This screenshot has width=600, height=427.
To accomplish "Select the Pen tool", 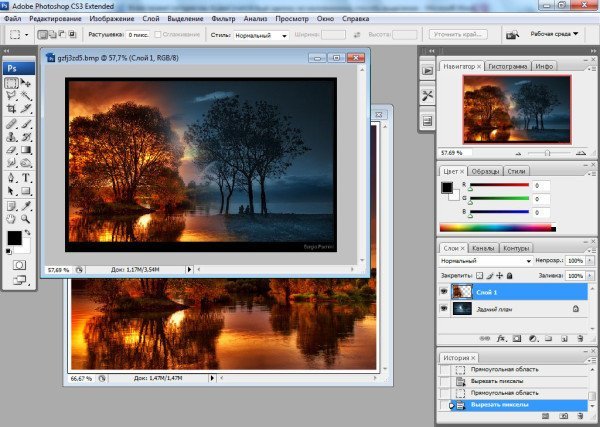I will tap(11, 178).
